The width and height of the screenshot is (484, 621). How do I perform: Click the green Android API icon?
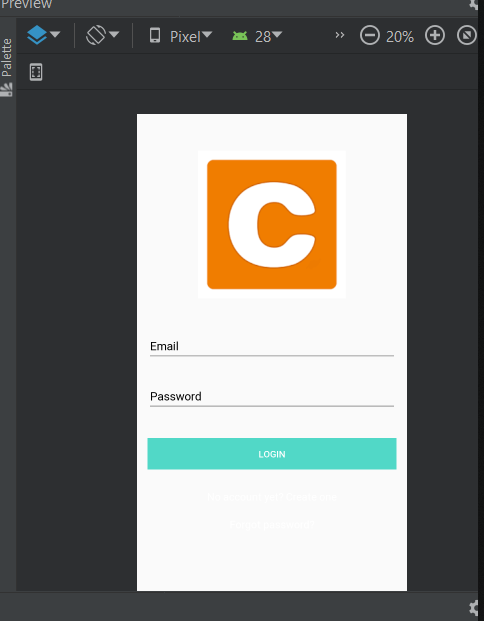coord(240,36)
